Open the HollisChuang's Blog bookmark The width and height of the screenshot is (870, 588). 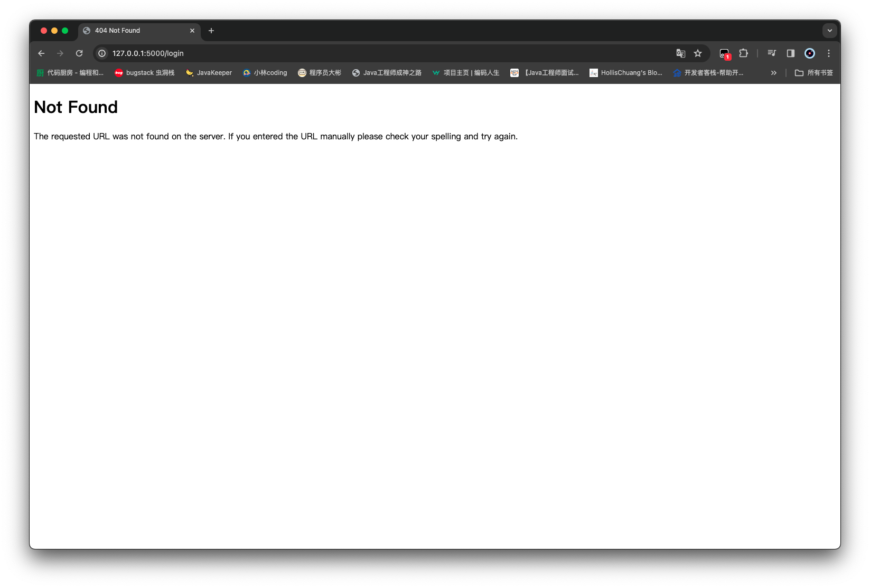[625, 73]
